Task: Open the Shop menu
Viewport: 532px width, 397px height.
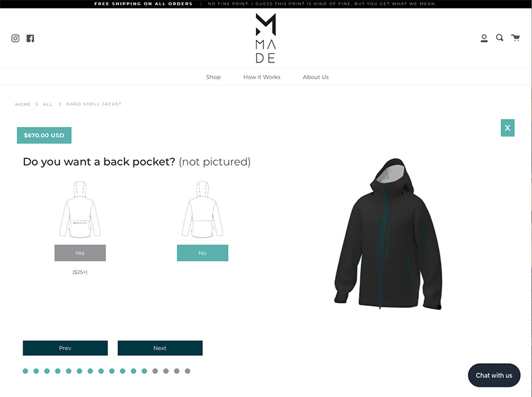Action: [x=213, y=77]
